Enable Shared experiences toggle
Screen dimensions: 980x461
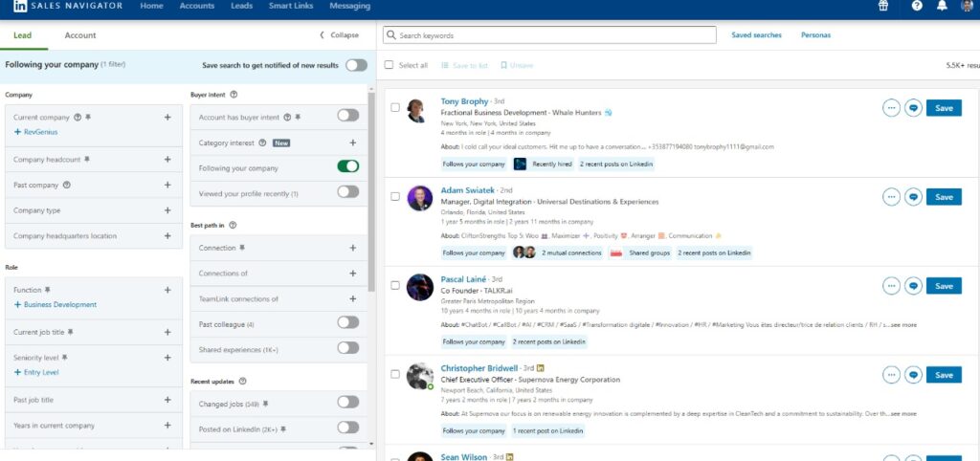click(348, 348)
